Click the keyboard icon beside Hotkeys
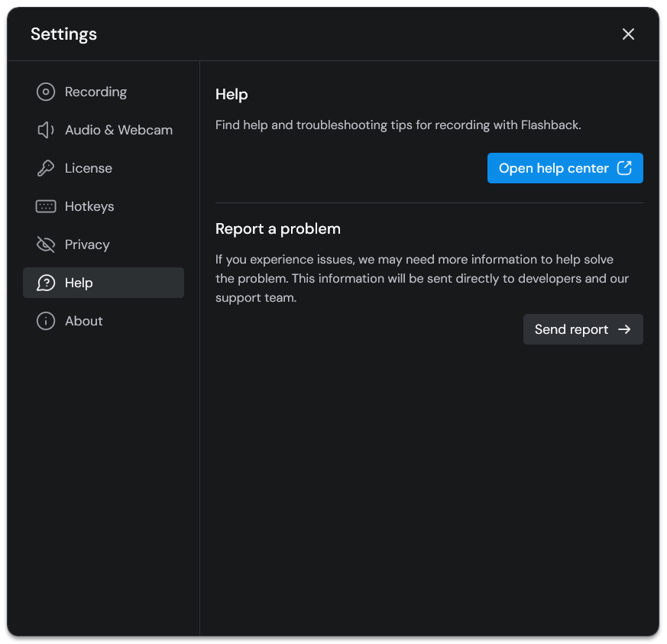The width and height of the screenshot is (667, 644). coord(46,206)
